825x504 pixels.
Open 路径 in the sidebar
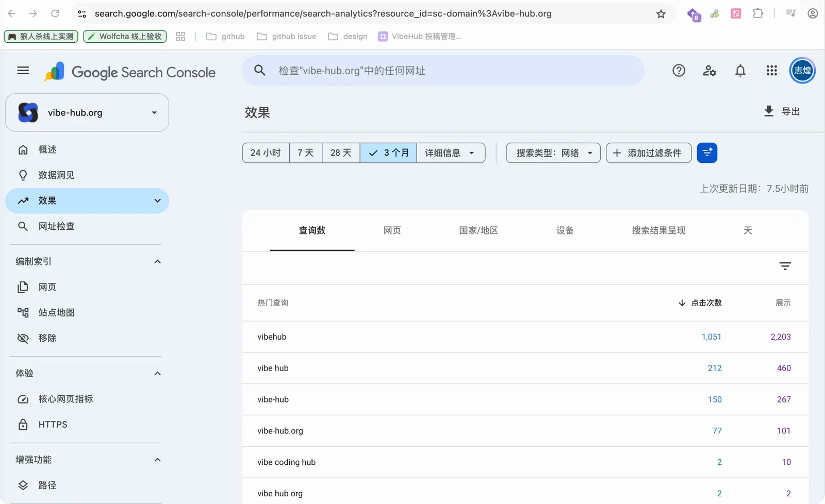coord(87,485)
